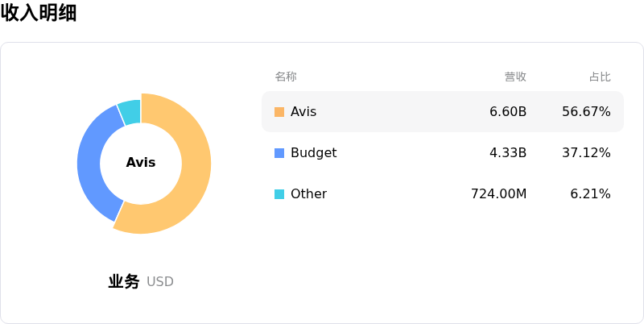
Task: Sort by the 名称 column header
Action: [286, 77]
